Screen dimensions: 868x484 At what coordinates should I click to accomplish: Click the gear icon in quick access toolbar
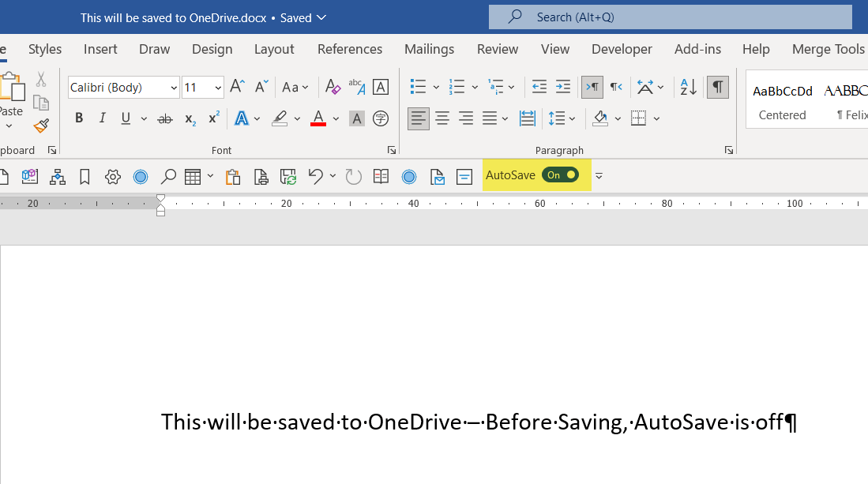pos(112,176)
